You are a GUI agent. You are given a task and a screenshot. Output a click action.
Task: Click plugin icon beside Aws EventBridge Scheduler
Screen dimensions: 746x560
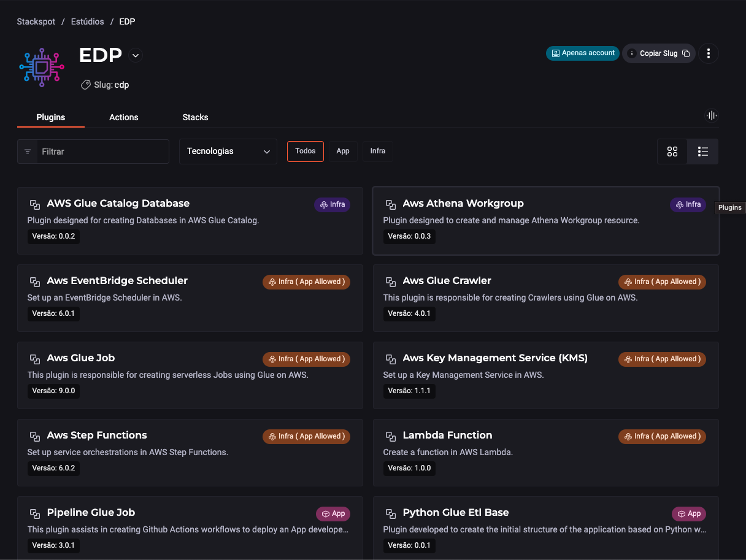point(35,282)
